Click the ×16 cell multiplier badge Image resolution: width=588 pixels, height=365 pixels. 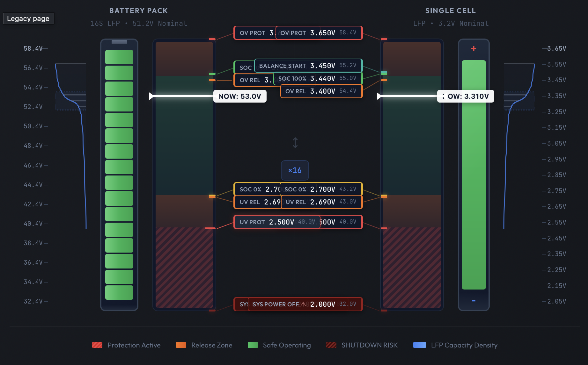[x=295, y=170]
